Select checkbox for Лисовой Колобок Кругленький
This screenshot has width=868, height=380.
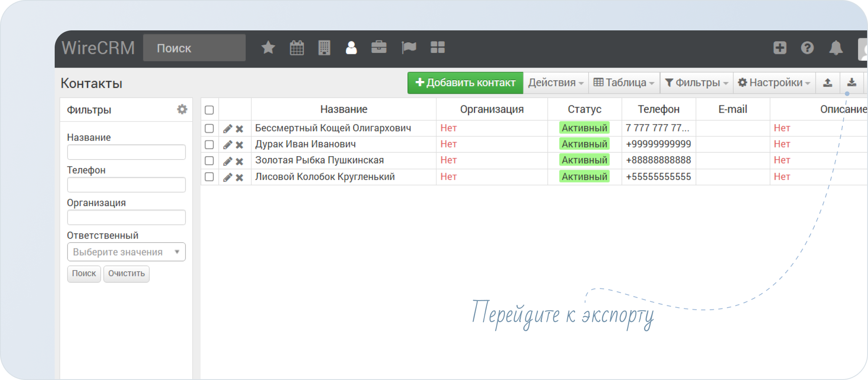click(209, 177)
